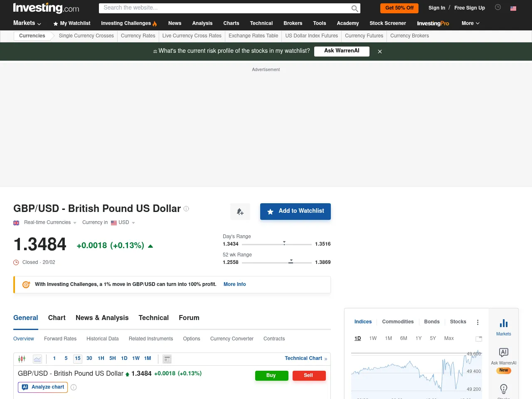Open the Forward Rates sub-tab

click(60, 339)
